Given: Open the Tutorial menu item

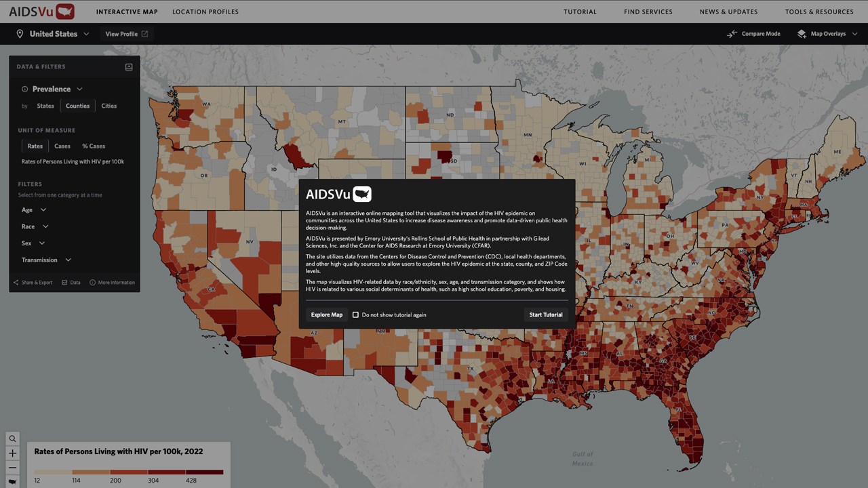Looking at the screenshot, I should 580,12.
